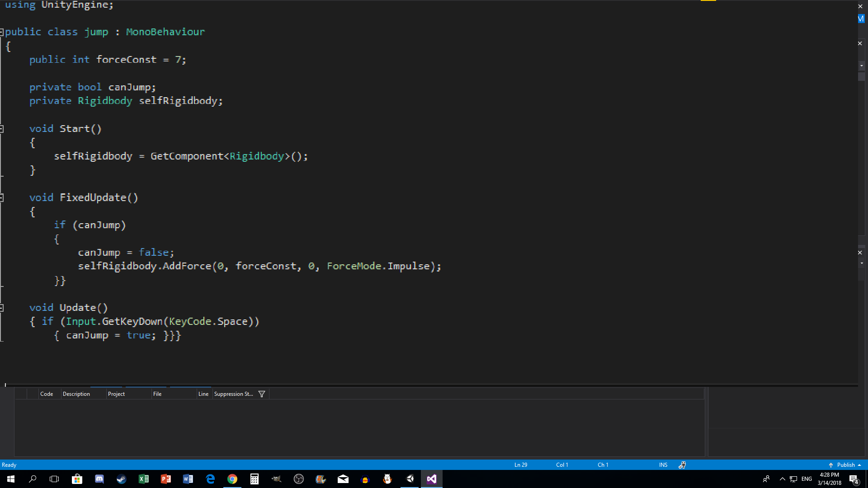Click the blue M panel icon top right
The width and height of the screenshot is (868, 488).
[x=861, y=19]
